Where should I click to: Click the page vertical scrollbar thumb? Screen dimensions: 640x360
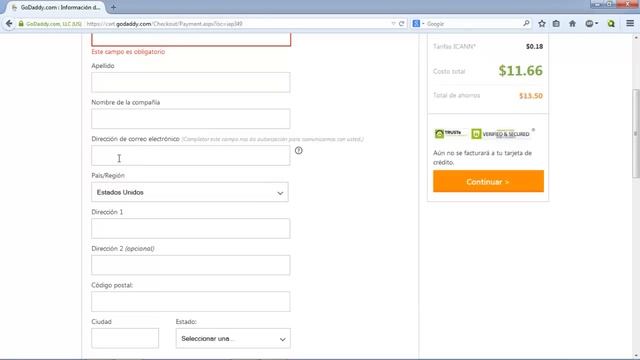[x=636, y=133]
